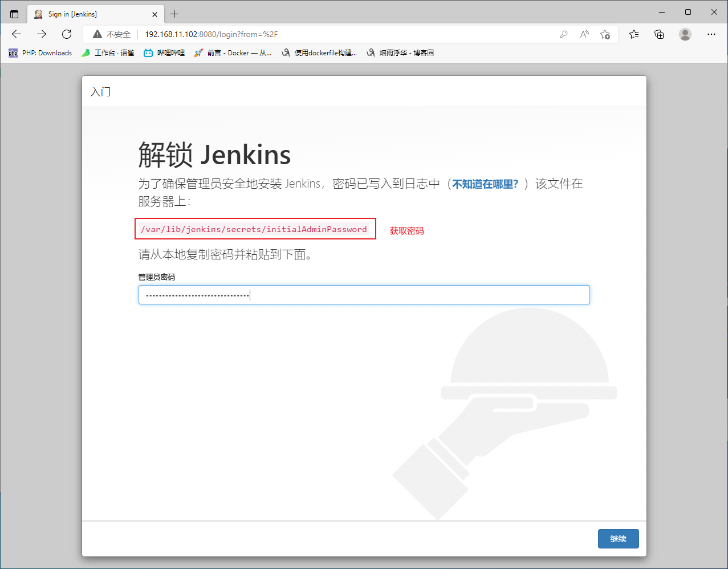The width and height of the screenshot is (728, 569).
Task: Focus the 管理员密码 password field
Action: point(364,295)
